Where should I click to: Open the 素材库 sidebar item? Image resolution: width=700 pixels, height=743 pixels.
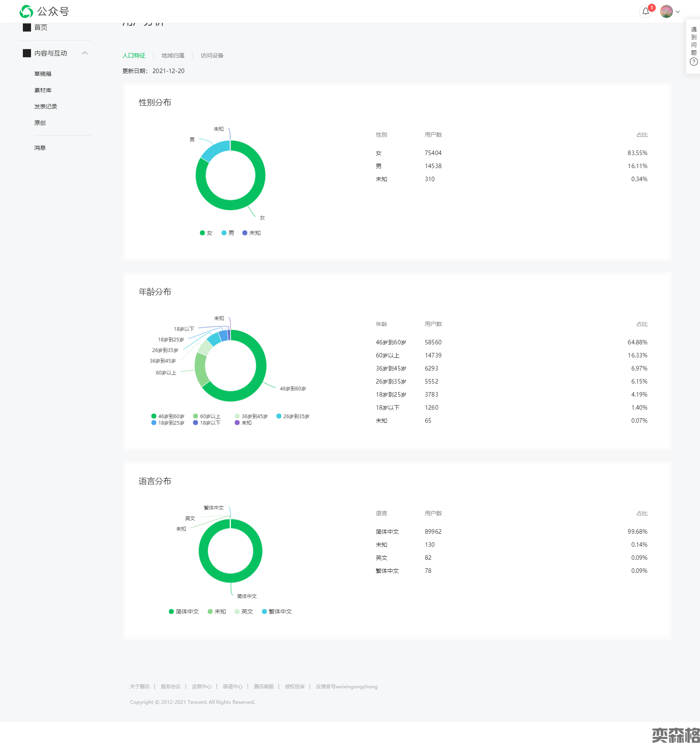point(43,90)
